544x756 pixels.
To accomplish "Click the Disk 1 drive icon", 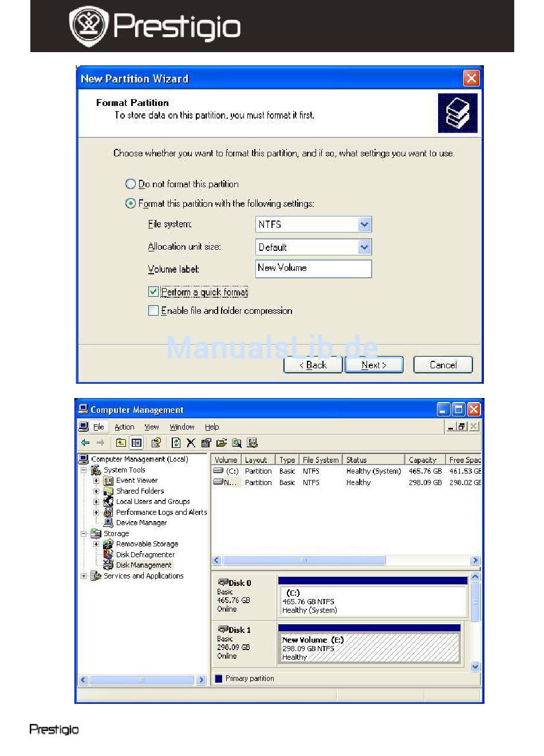I will point(223,629).
